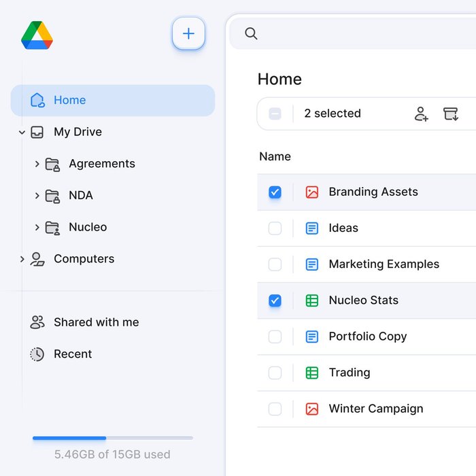
Task: Click the Google Drive logo
Action: click(37, 35)
